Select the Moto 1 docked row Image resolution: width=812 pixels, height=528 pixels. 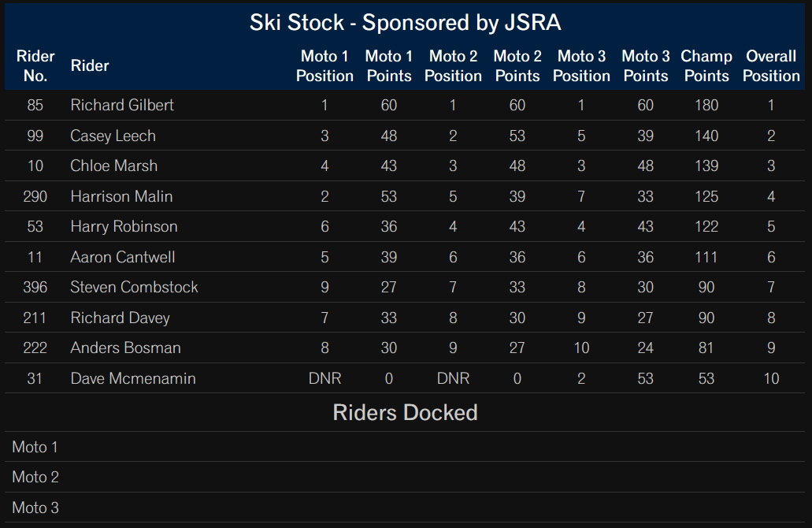point(405,447)
